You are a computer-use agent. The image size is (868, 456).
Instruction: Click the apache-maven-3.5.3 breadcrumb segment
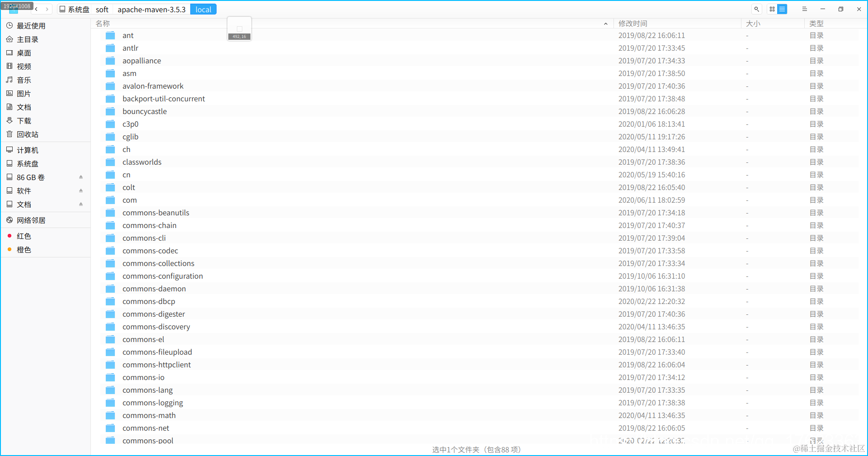pyautogui.click(x=151, y=9)
